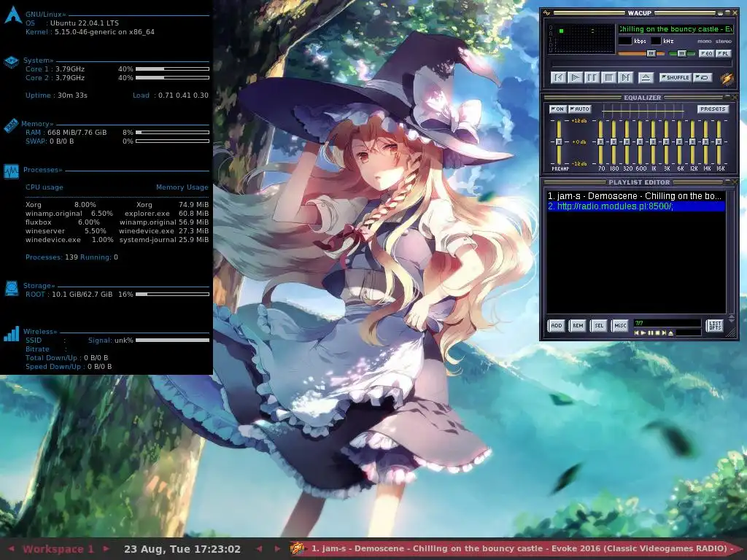This screenshot has width=747, height=560.
Task: Open the ADD menu in playlist editor
Action: [556, 326]
